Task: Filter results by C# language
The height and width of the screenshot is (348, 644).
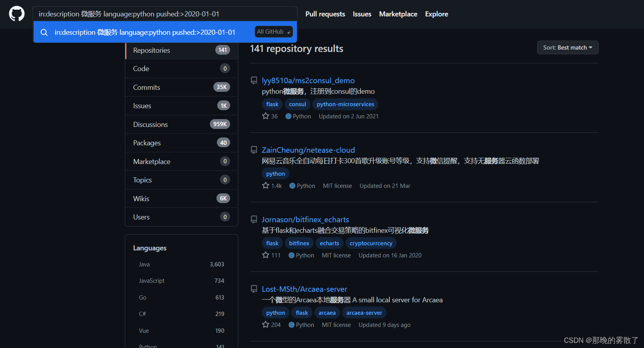Action: tap(181, 314)
